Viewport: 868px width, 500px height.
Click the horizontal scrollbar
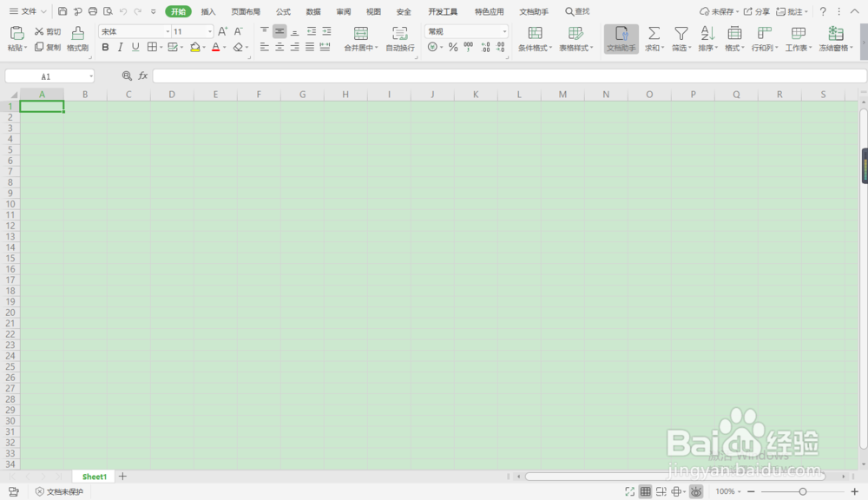(674, 477)
